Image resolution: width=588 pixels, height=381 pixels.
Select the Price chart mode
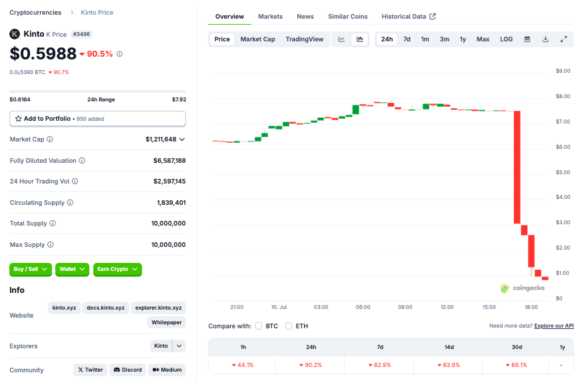click(x=222, y=39)
